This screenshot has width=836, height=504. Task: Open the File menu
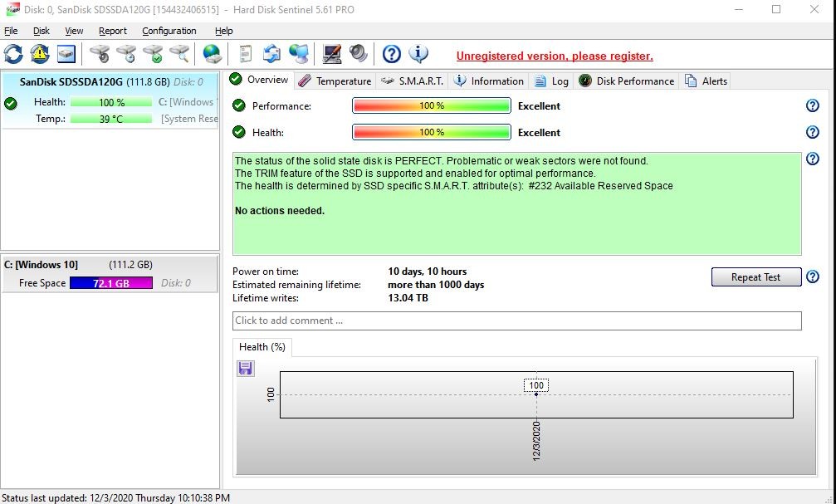pyautogui.click(x=11, y=31)
